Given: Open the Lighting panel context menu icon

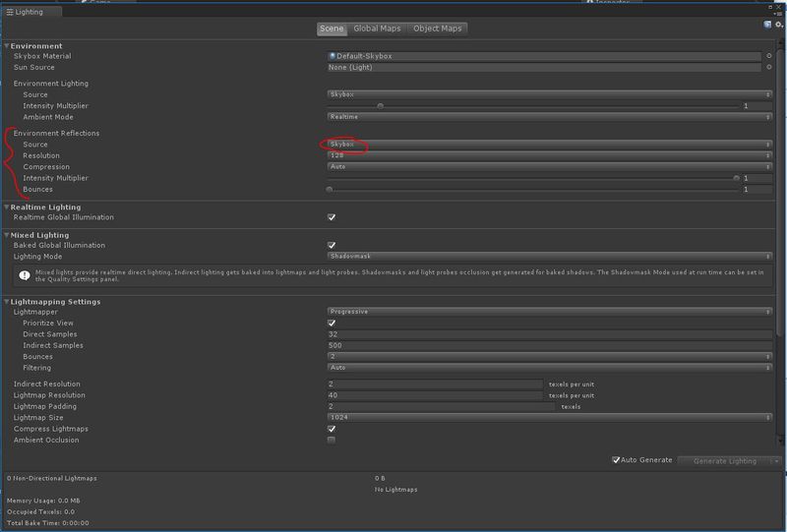Looking at the screenshot, I should pos(778,14).
